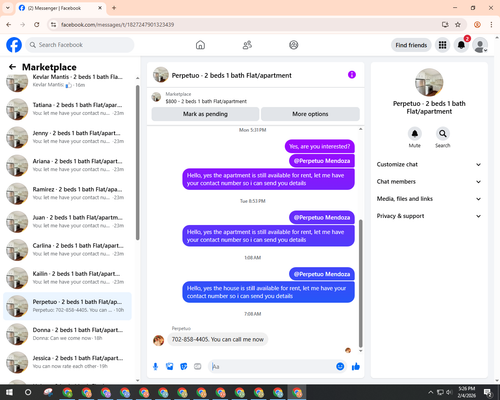Open a new browser tab

click(114, 8)
